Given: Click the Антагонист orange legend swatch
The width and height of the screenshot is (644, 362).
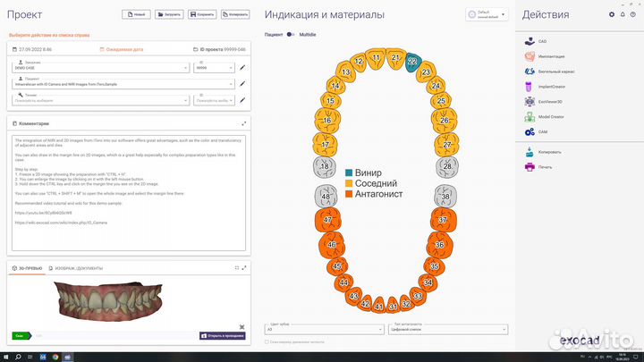Looking at the screenshot, I should point(349,194).
